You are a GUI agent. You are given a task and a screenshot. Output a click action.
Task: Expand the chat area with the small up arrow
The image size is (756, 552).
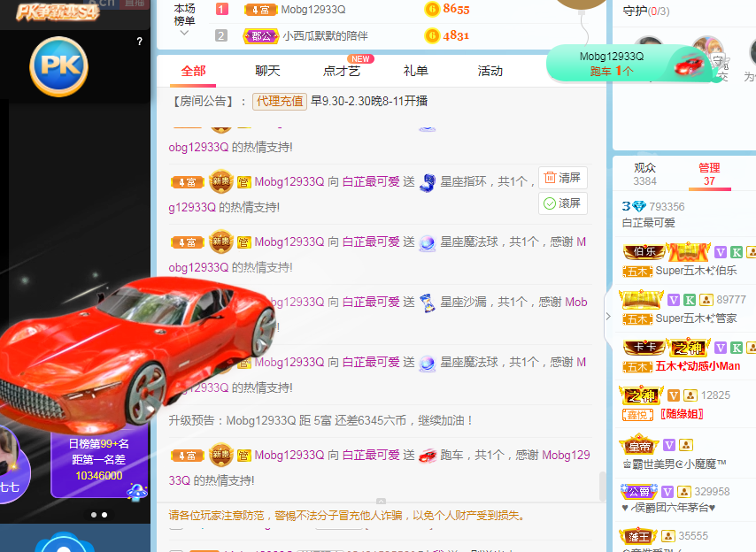pos(381,501)
